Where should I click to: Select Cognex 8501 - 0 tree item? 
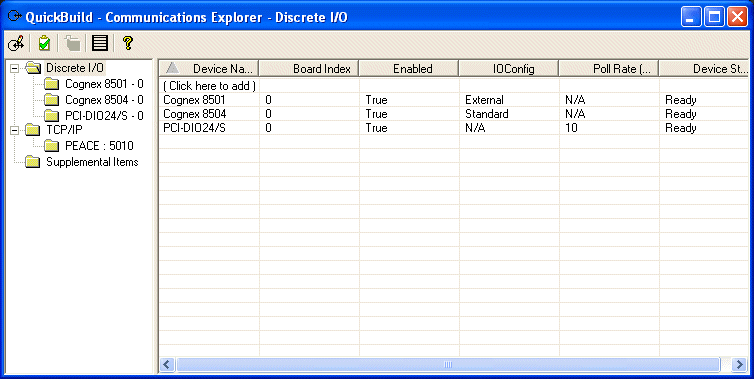pos(104,84)
